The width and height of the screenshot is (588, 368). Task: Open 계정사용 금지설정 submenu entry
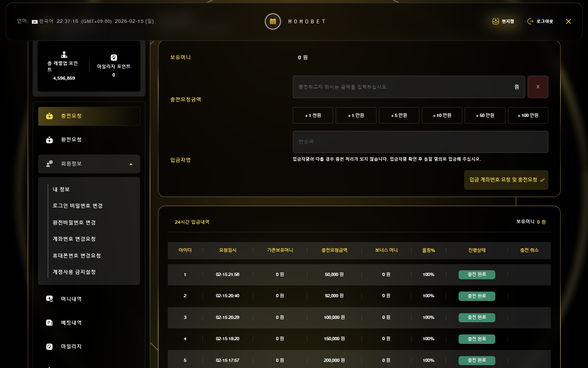pyautogui.click(x=74, y=272)
